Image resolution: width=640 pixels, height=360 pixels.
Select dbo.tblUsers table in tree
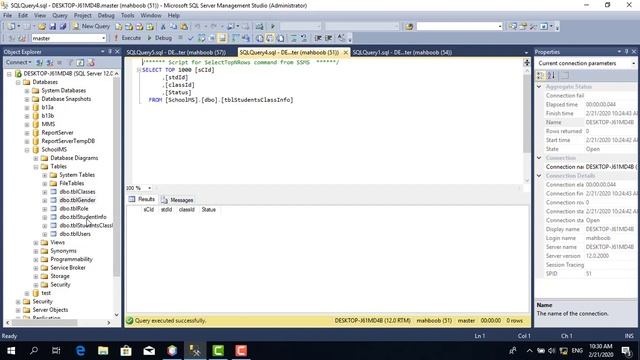[75, 234]
